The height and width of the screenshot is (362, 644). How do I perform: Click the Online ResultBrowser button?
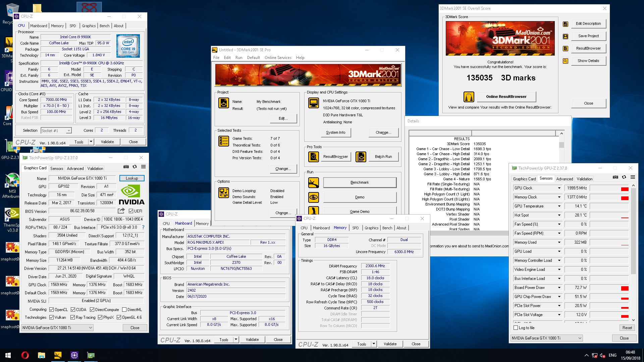(x=506, y=97)
